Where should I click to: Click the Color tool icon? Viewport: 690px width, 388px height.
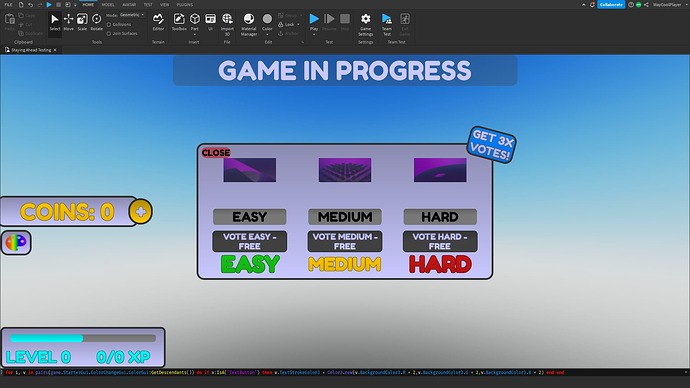pyautogui.click(x=267, y=19)
